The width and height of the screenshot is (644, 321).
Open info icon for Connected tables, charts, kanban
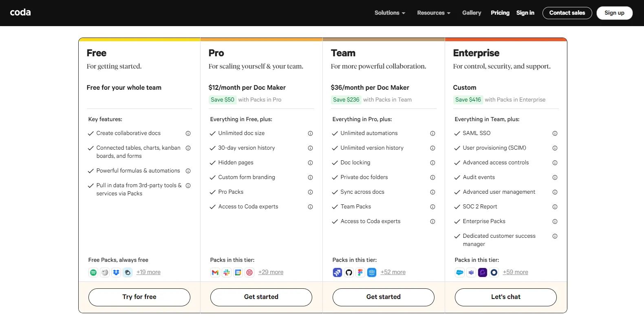click(188, 148)
